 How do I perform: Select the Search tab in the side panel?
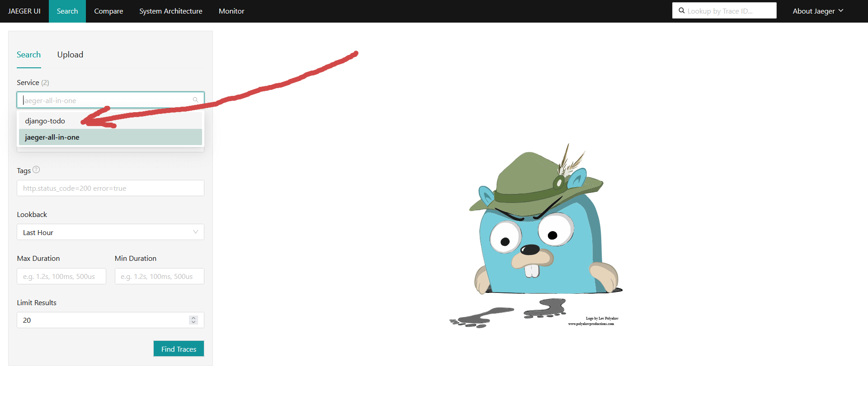[28, 55]
